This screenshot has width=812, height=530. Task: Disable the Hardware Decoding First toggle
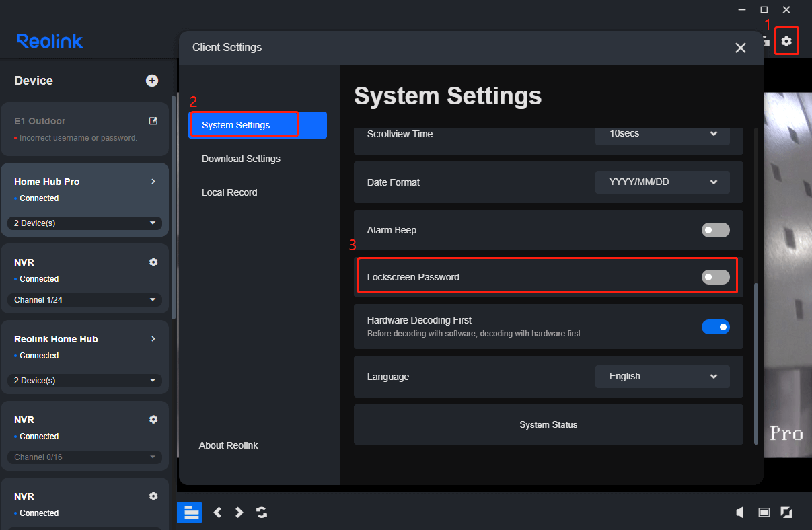tap(715, 327)
